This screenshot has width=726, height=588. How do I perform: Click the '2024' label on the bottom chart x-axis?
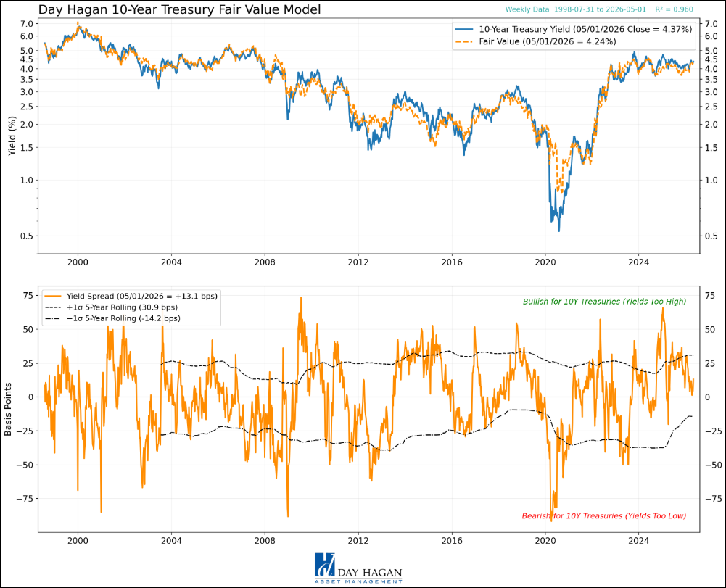coord(638,541)
